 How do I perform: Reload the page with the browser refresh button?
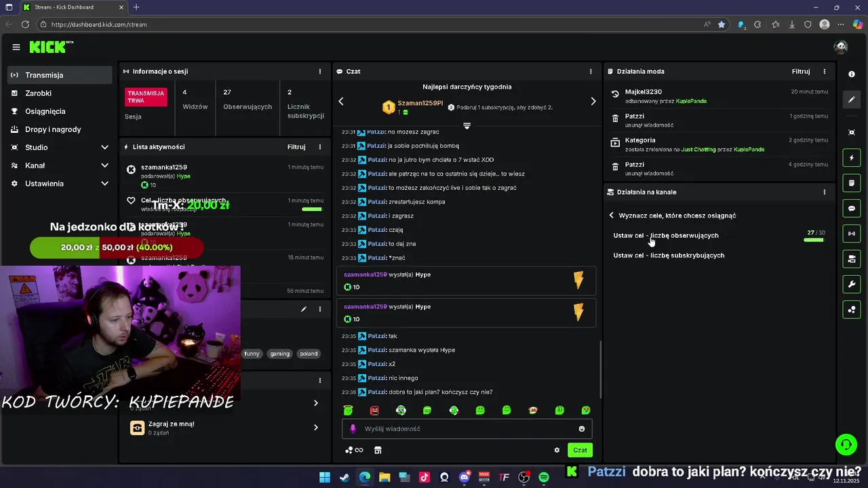(25, 24)
